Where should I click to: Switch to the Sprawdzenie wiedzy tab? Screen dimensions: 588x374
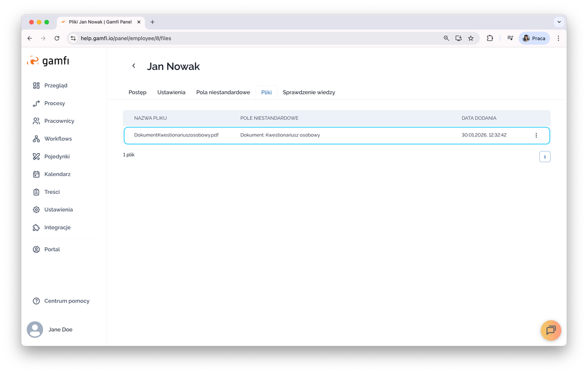[x=308, y=92]
